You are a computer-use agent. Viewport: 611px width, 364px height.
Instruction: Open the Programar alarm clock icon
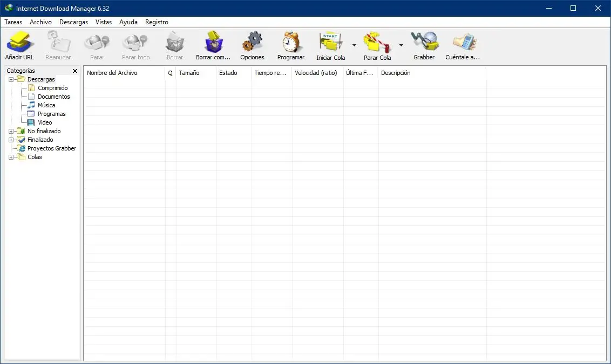[x=291, y=42]
